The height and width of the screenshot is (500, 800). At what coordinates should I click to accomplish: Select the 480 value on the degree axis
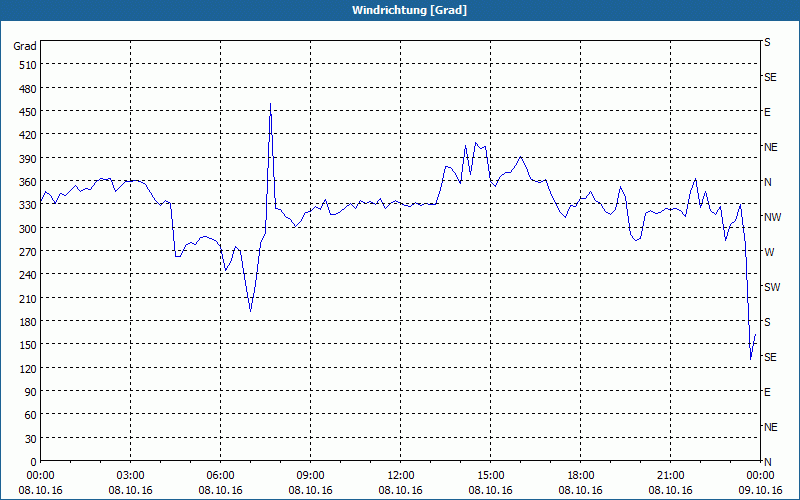28,88
